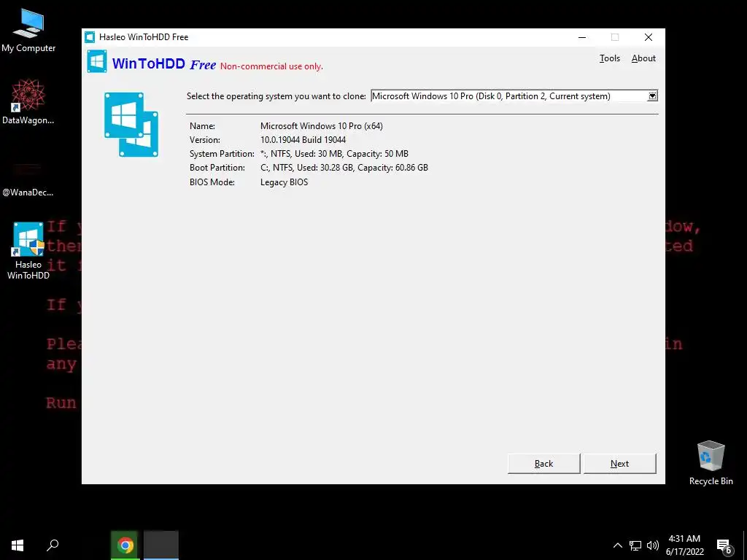Open taskbar search magnifier
The width and height of the screenshot is (747, 560).
coord(53,545)
